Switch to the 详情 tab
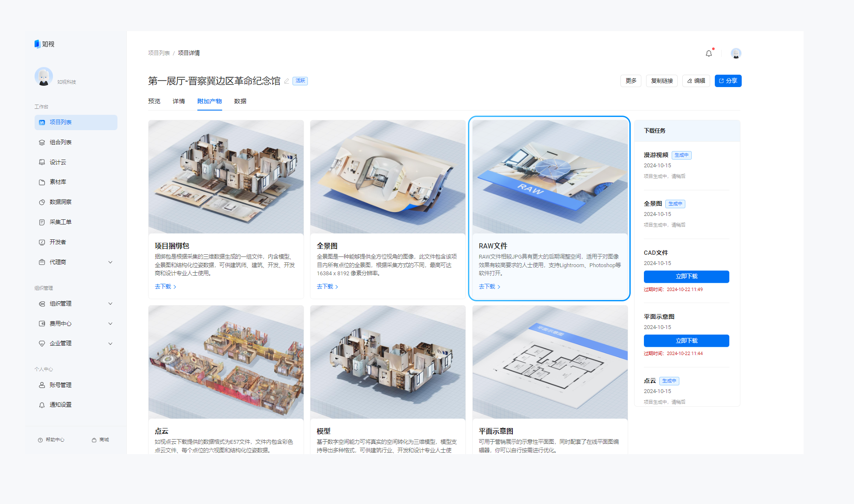The height and width of the screenshot is (504, 854). (x=179, y=101)
